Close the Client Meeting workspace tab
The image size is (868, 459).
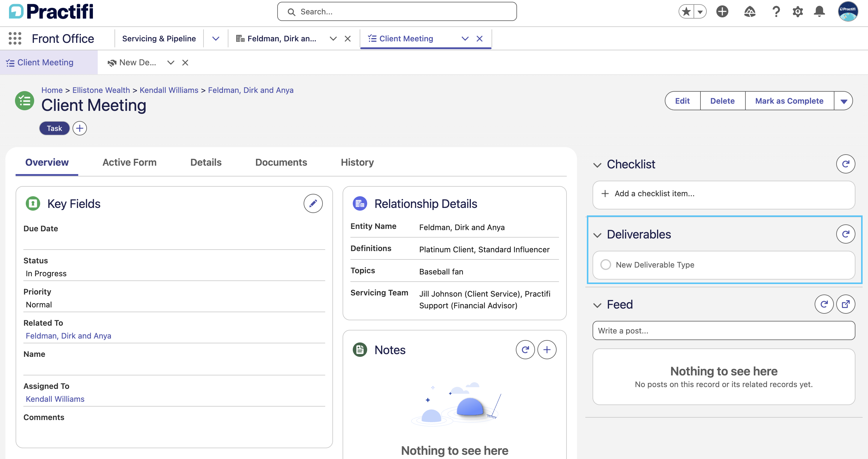tap(480, 38)
